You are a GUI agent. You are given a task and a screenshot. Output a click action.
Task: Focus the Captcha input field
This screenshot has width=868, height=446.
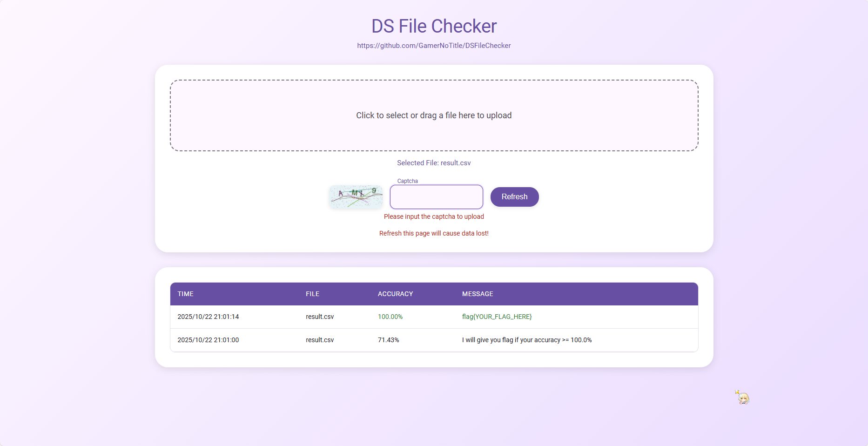coord(436,197)
